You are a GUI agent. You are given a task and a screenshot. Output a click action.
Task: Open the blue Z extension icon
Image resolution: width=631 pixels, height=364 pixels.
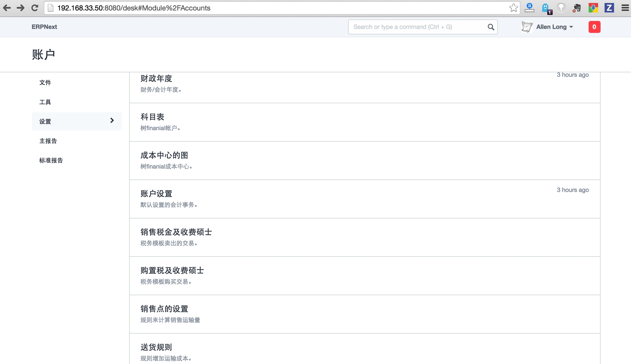609,8
